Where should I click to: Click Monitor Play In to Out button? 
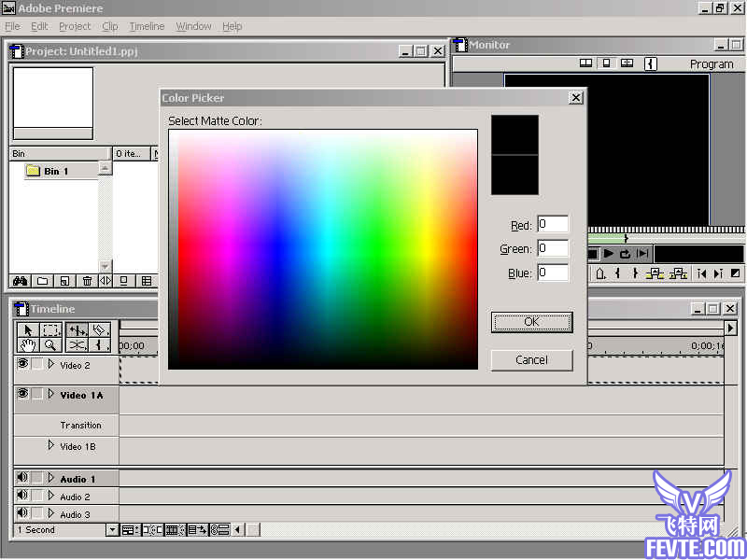pos(642,254)
